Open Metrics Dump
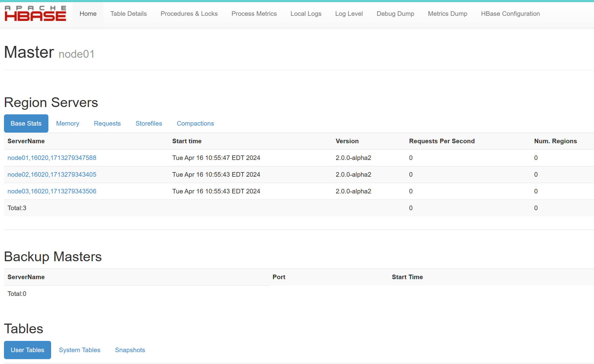 (x=447, y=14)
